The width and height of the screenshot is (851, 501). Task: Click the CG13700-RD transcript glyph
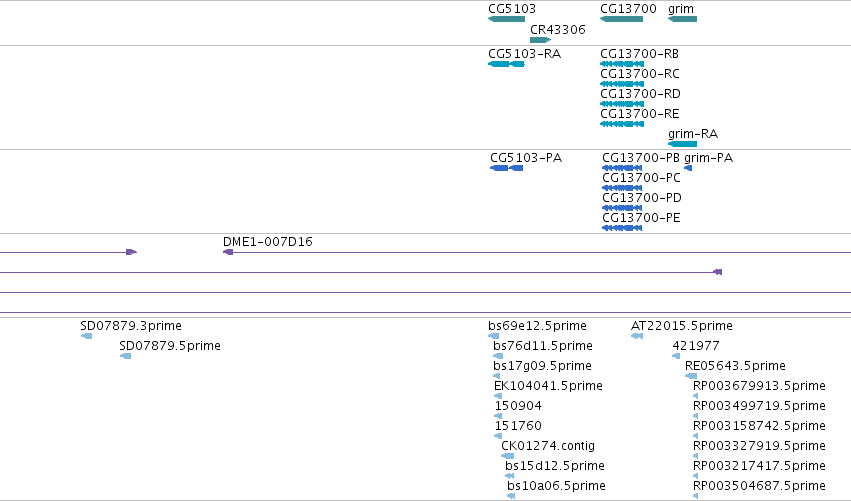(622, 104)
